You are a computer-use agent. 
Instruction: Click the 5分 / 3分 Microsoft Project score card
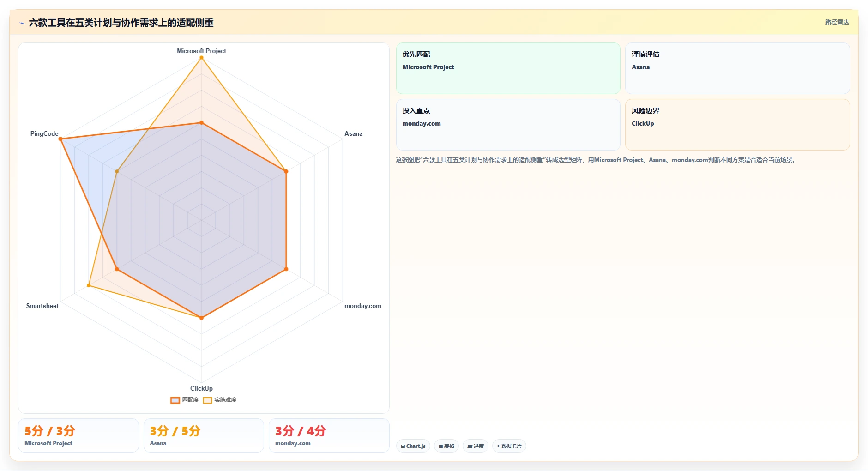[x=78, y=435]
